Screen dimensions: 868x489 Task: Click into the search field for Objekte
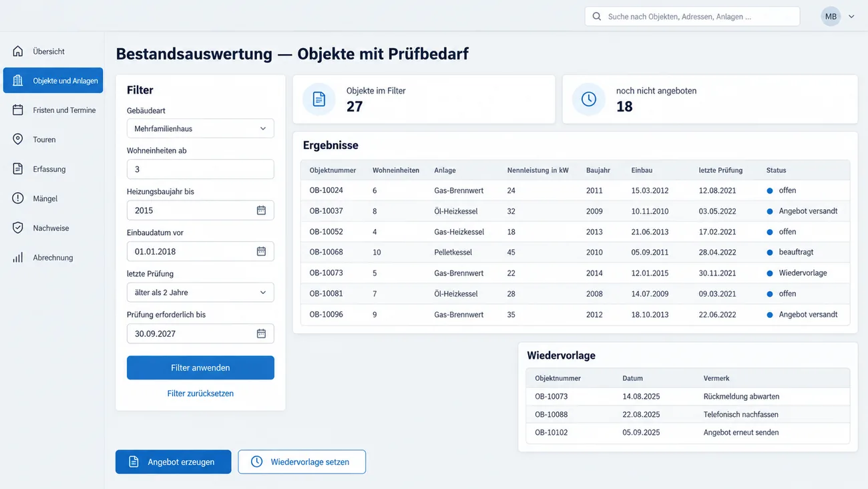[x=692, y=17]
